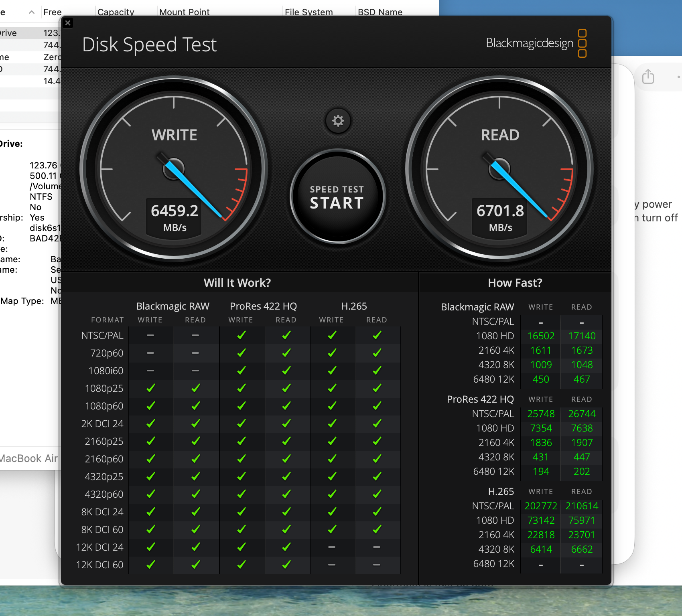
Task: Select the 1907 read value
Action: 582,443
